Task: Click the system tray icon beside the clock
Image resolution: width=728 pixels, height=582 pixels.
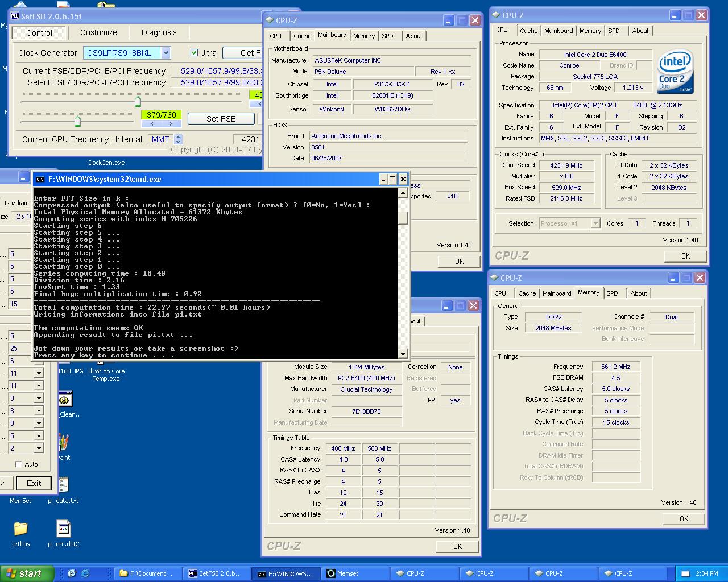Action: [685, 574]
